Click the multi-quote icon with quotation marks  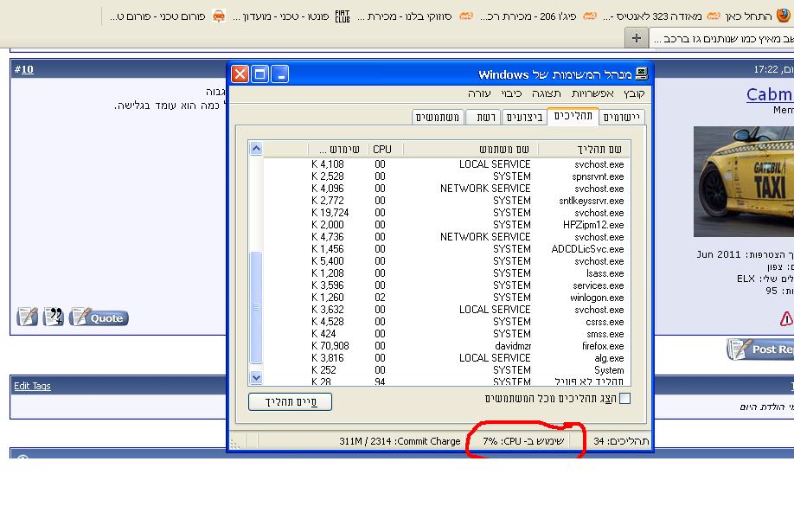(x=54, y=317)
